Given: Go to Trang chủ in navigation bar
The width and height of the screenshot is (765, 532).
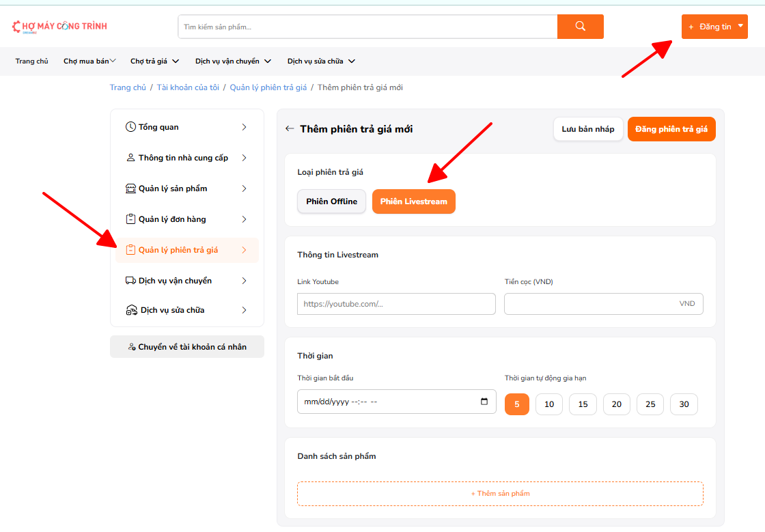Looking at the screenshot, I should (x=32, y=61).
